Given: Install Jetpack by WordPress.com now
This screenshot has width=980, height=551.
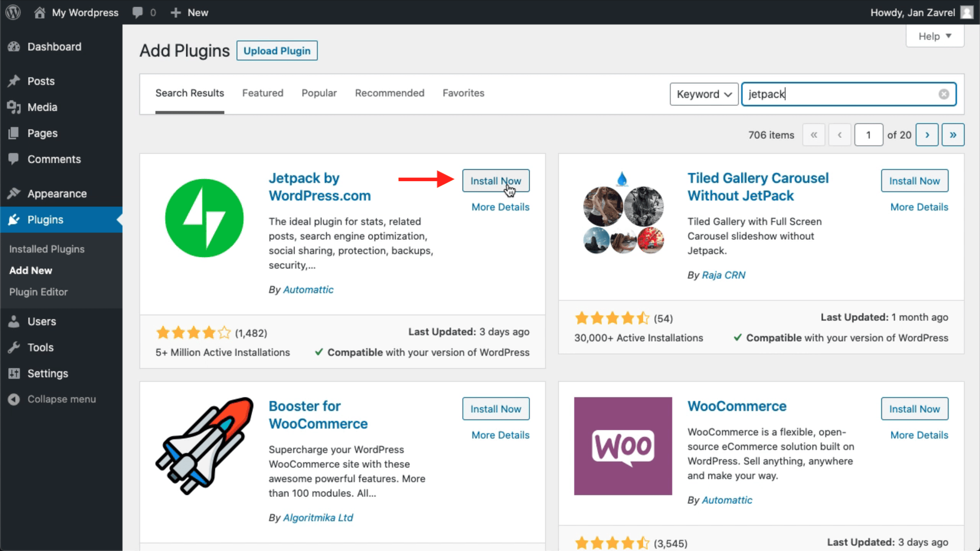Looking at the screenshot, I should click(496, 181).
